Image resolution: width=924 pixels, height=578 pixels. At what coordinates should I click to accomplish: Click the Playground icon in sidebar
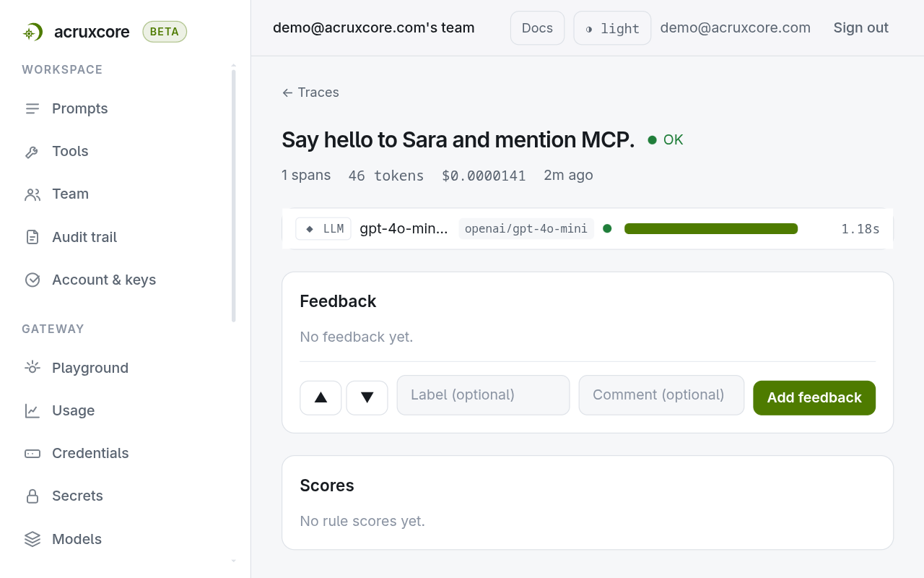click(32, 368)
